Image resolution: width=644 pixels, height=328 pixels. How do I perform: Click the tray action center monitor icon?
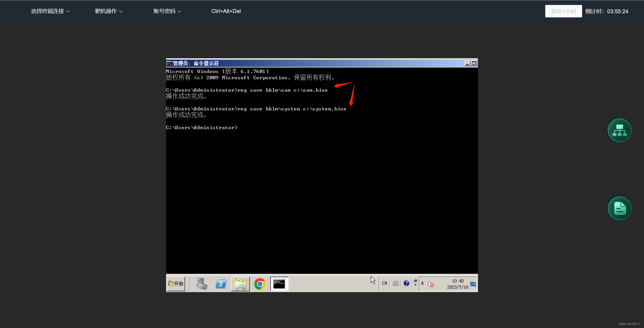point(473,284)
